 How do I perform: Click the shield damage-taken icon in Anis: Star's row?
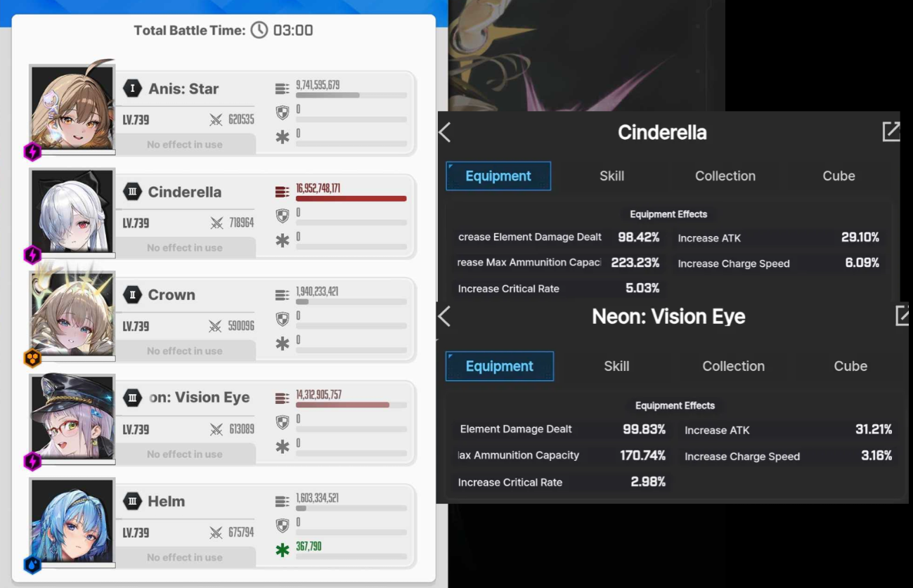(283, 112)
